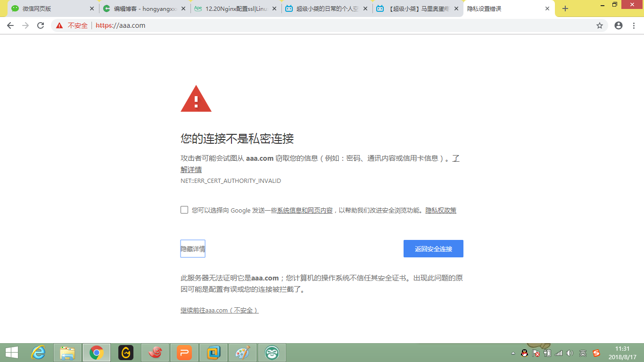Screen dimensions: 644x362
Task: Select the 隐私设置错误 tab
Action: [509, 8]
